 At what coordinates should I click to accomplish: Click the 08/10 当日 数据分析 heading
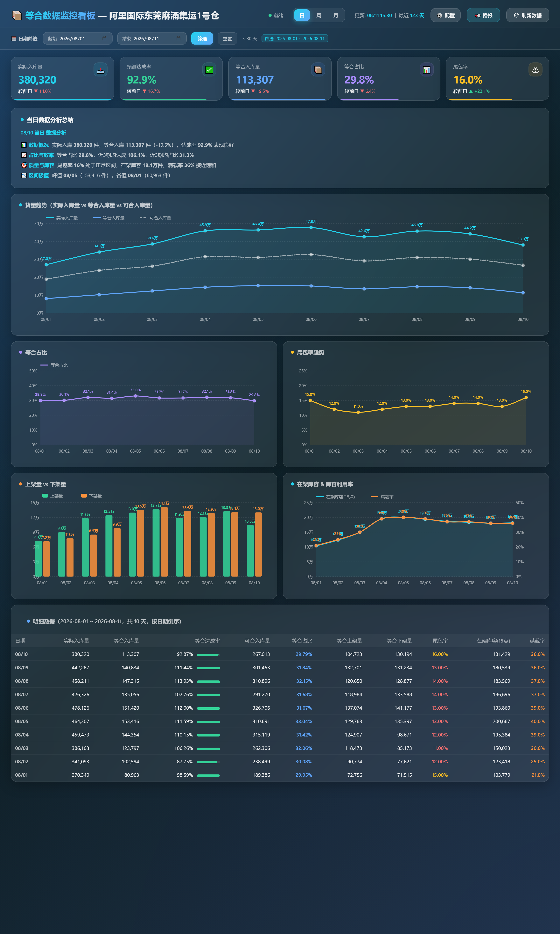(x=43, y=133)
